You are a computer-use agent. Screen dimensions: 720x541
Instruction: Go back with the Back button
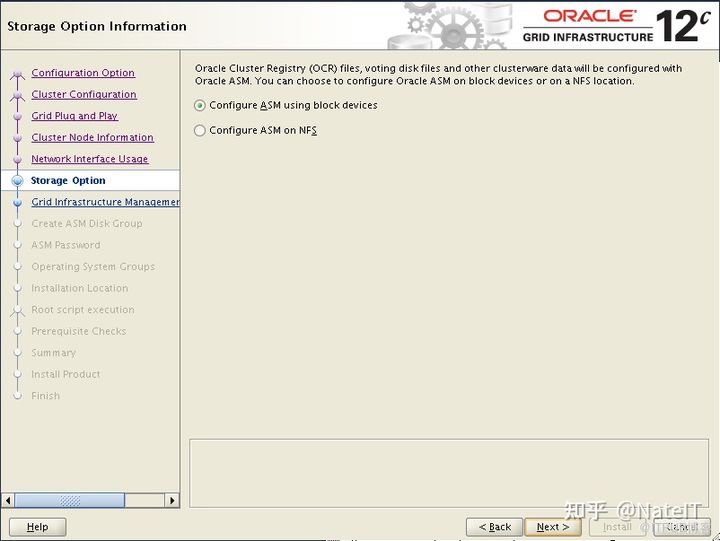(x=495, y=527)
